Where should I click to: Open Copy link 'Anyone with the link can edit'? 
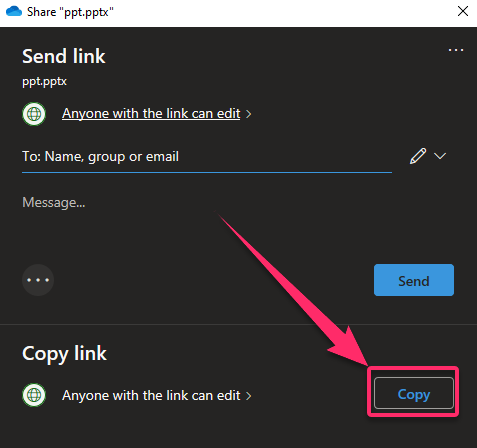point(151,395)
